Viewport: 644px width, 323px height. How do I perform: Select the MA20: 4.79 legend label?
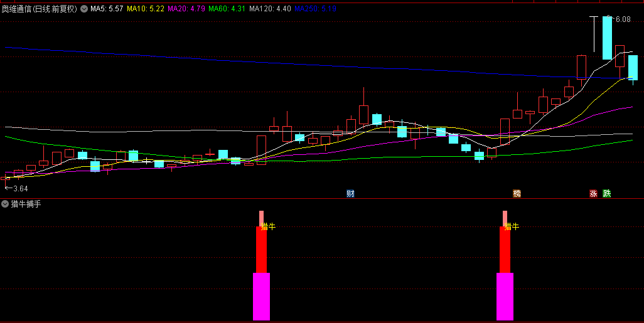point(186,9)
